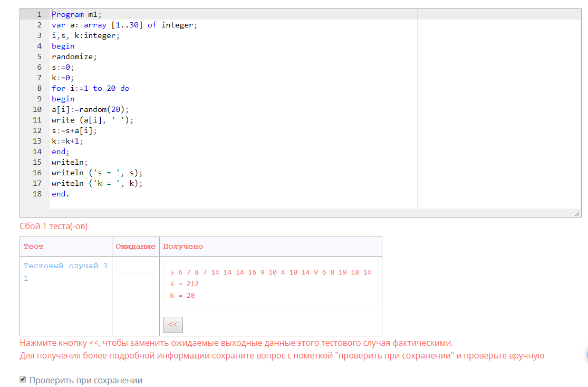Click line 'var a: array [1..30] of integer;'
588x387 pixels.
(124, 25)
